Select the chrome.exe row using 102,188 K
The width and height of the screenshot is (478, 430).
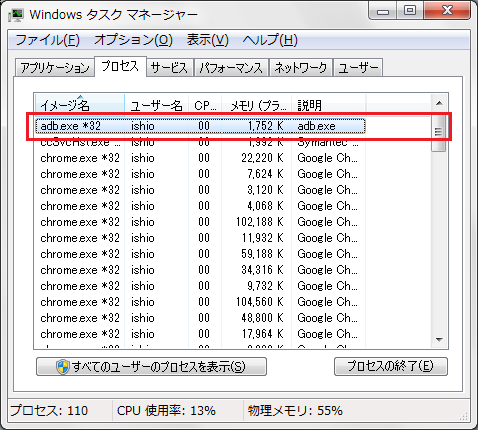(x=200, y=222)
